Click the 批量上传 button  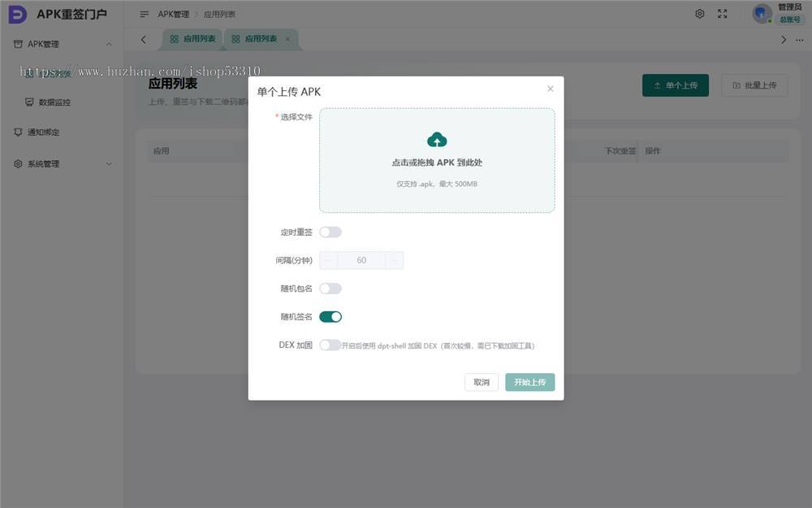point(754,85)
